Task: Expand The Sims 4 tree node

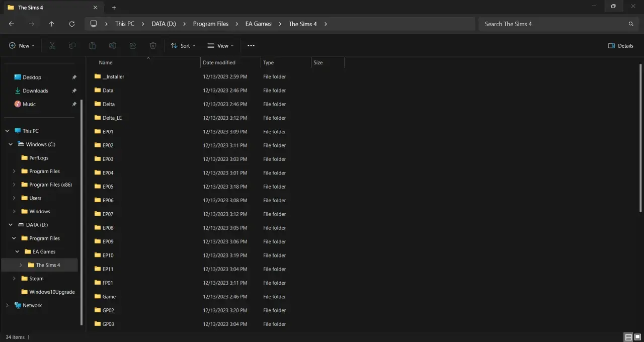Action: pyautogui.click(x=21, y=265)
